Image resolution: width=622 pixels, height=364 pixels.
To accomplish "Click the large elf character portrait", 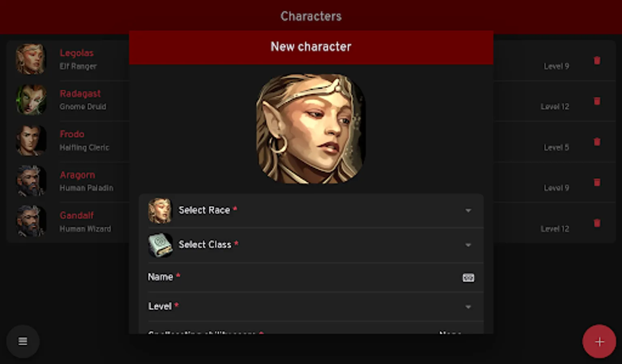I will 311,128.
